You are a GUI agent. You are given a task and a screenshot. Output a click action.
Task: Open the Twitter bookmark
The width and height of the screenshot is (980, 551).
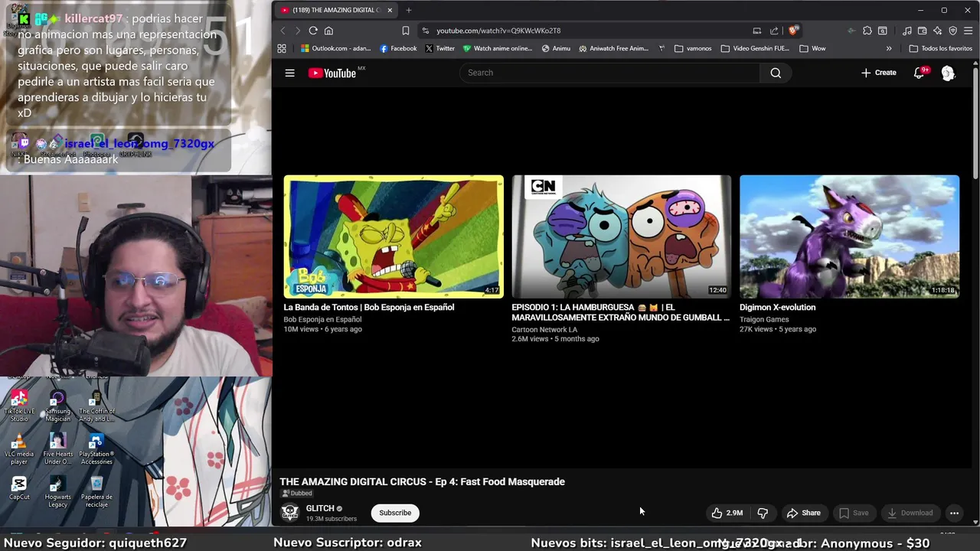coord(440,48)
